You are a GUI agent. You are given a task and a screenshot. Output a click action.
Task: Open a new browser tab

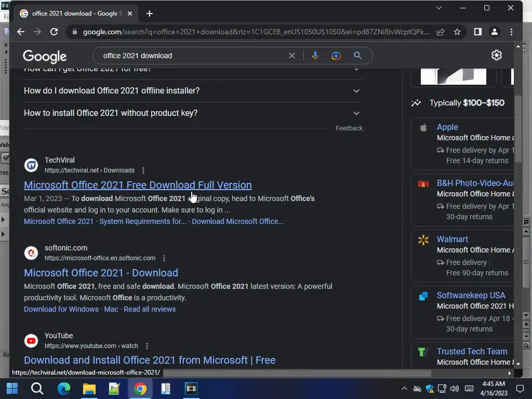pos(150,14)
